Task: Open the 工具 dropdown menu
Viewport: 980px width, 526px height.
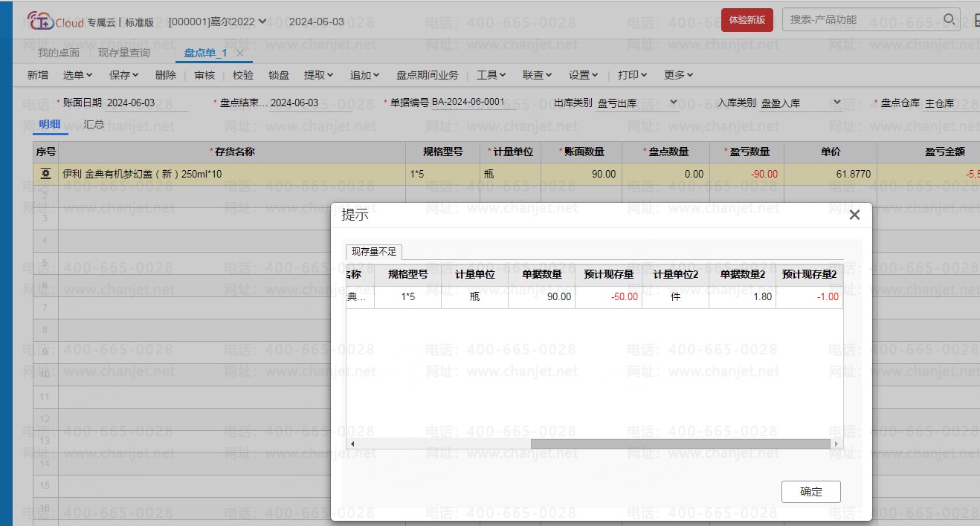Action: point(491,75)
